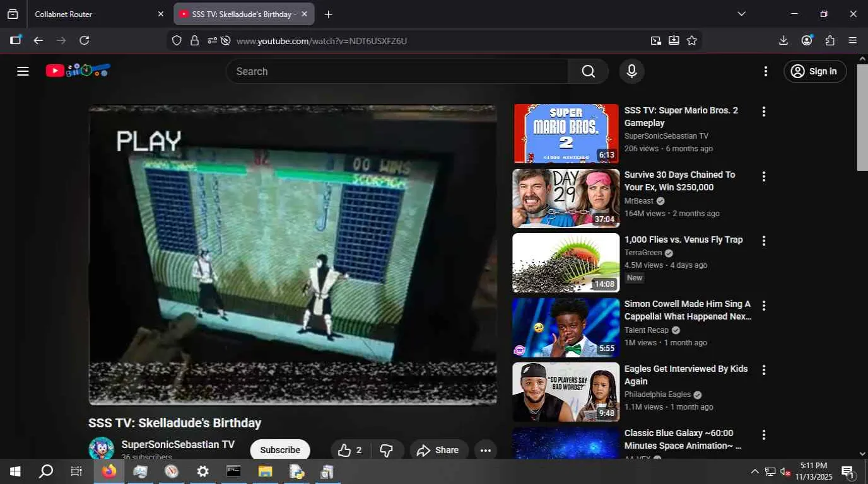Go back to the previous page
Image resolution: width=868 pixels, height=484 pixels.
click(x=38, y=40)
